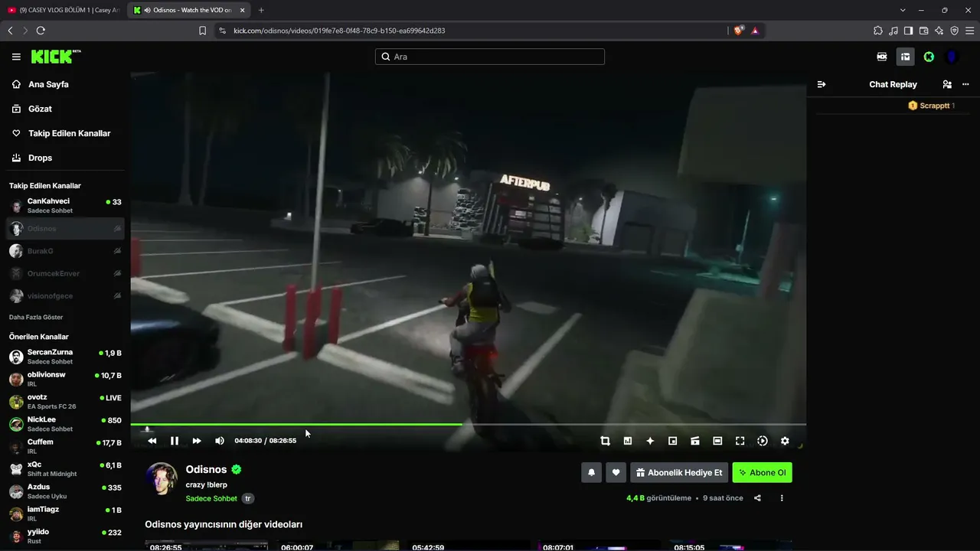This screenshot has width=980, height=551.
Task: Open the stats bars icon in player
Action: [x=628, y=441]
